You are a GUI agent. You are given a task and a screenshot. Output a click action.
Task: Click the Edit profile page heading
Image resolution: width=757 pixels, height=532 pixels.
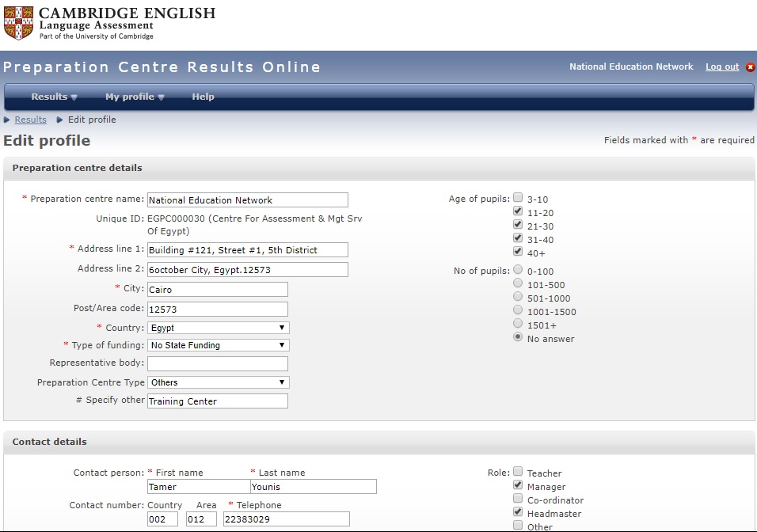click(x=47, y=140)
